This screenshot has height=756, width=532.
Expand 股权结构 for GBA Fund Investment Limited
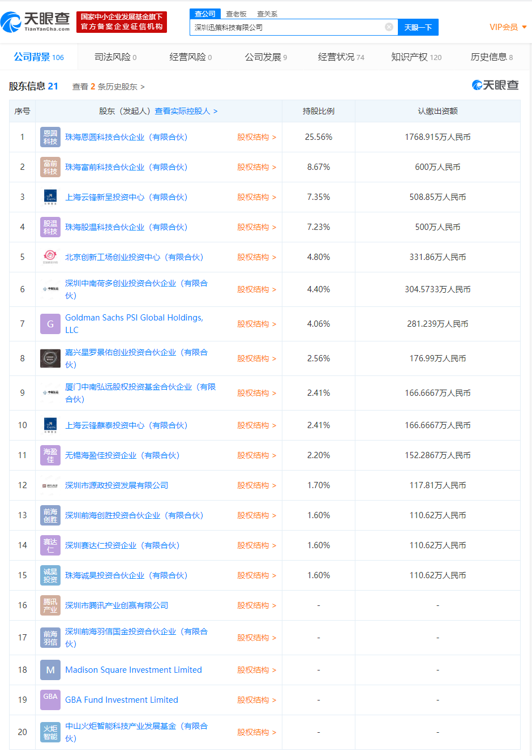pyautogui.click(x=256, y=700)
